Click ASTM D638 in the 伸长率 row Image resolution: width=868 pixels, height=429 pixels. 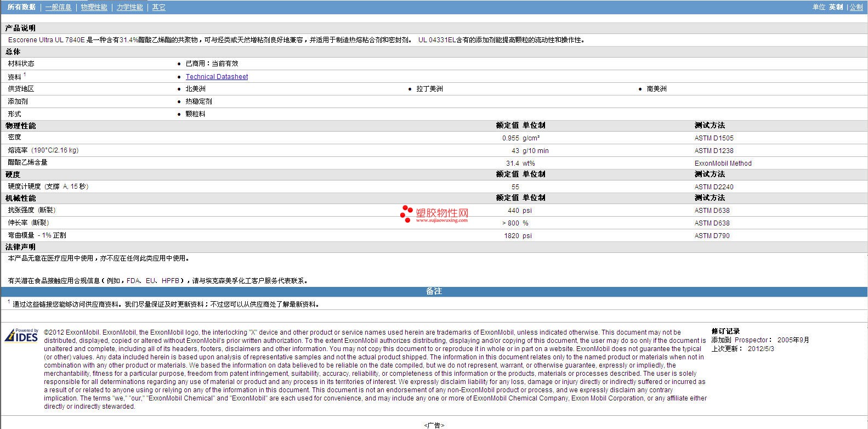[712, 223]
